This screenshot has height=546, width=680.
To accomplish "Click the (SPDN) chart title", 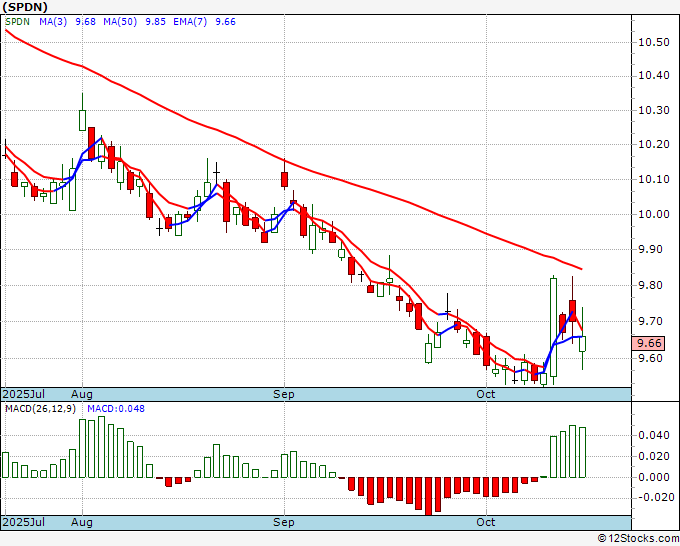I will pos(25,7).
